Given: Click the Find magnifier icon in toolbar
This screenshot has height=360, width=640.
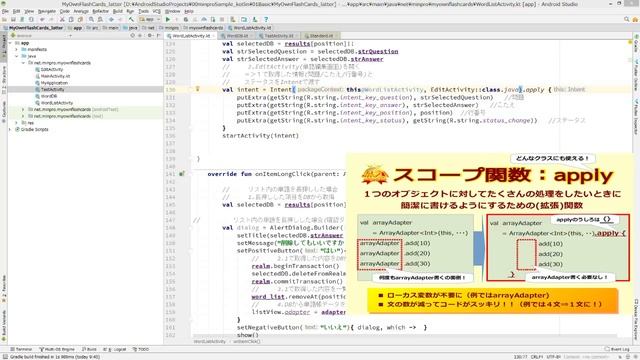Looking at the screenshot, I should 91,19.
